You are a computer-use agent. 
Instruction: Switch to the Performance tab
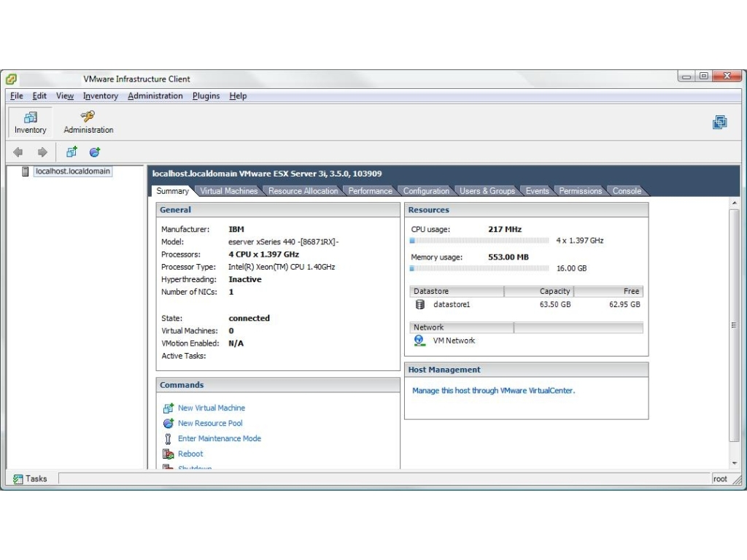370,191
